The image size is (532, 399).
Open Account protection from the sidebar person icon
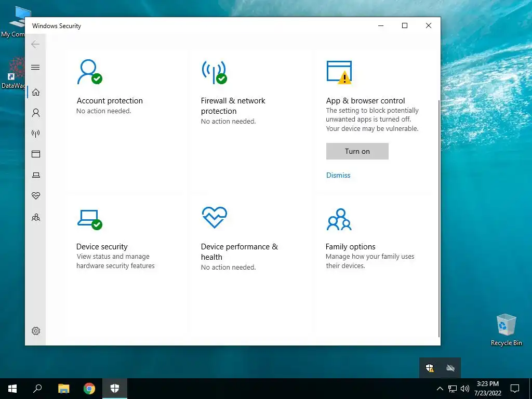pyautogui.click(x=36, y=113)
